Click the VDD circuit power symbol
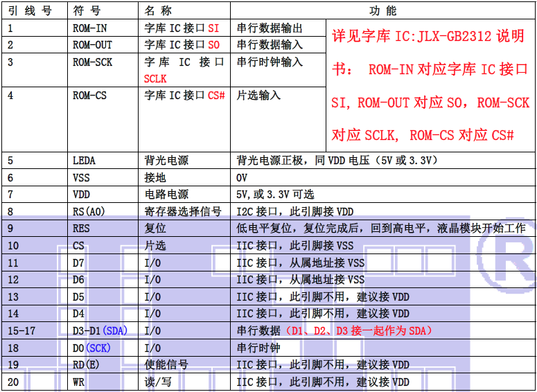The image size is (537, 392). pos(81,195)
